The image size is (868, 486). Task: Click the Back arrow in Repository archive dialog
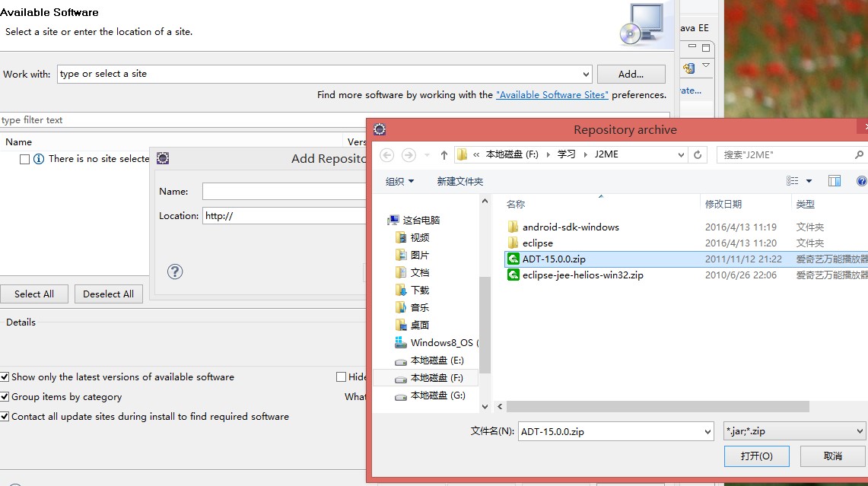[x=387, y=155]
